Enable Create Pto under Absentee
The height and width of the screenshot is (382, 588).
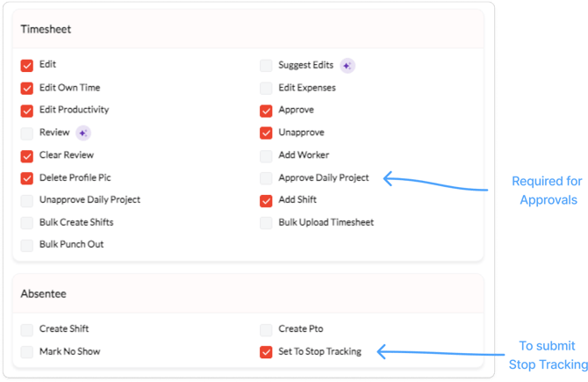[x=266, y=329]
